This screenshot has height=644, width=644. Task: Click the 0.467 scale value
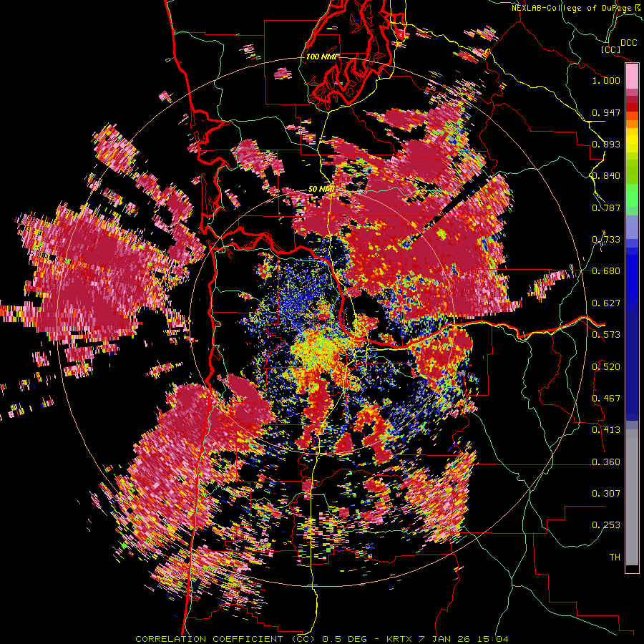pyautogui.click(x=606, y=399)
